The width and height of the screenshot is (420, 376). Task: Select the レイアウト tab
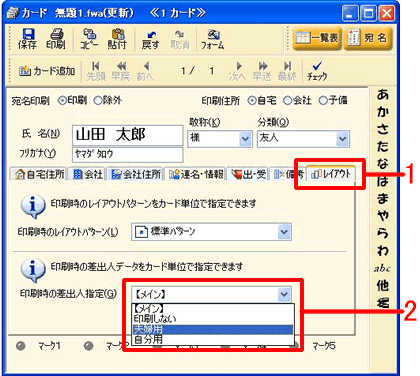click(x=331, y=174)
